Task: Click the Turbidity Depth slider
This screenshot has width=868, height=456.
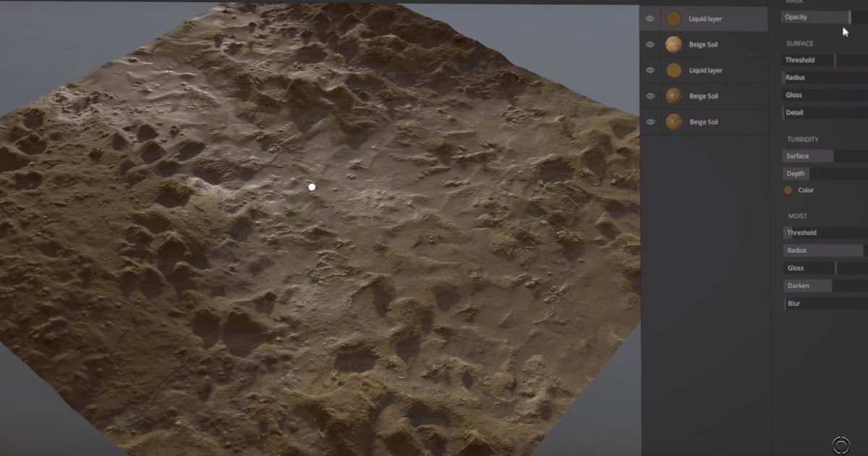Action: tap(825, 174)
